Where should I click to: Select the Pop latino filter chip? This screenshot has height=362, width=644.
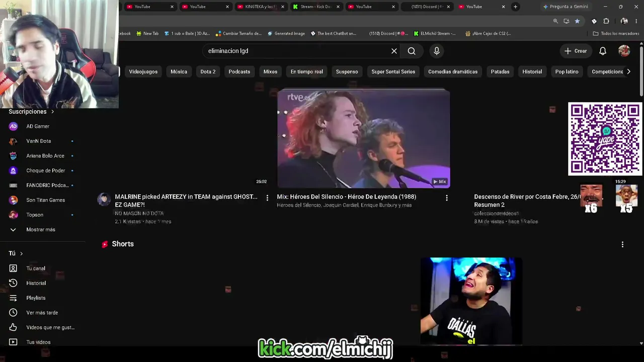coord(567,71)
